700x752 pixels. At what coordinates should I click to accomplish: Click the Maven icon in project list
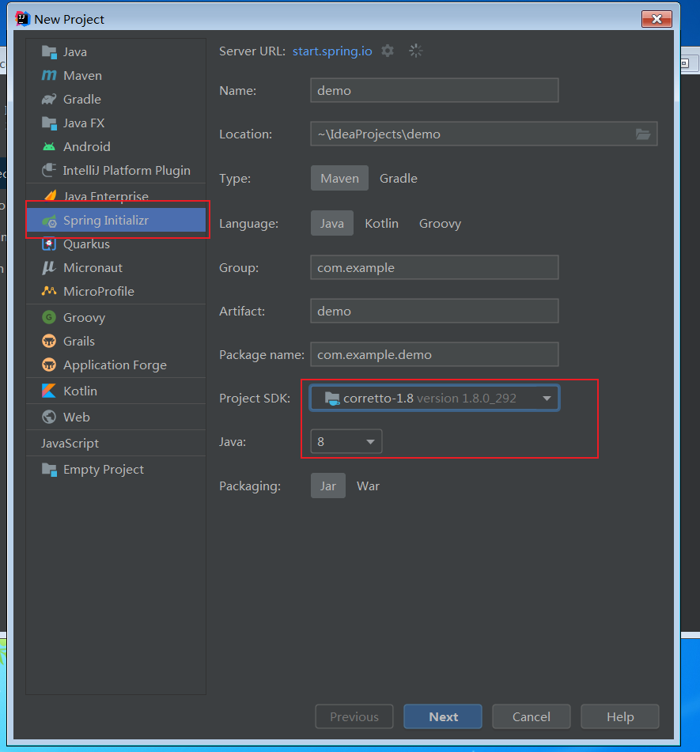tap(49, 75)
